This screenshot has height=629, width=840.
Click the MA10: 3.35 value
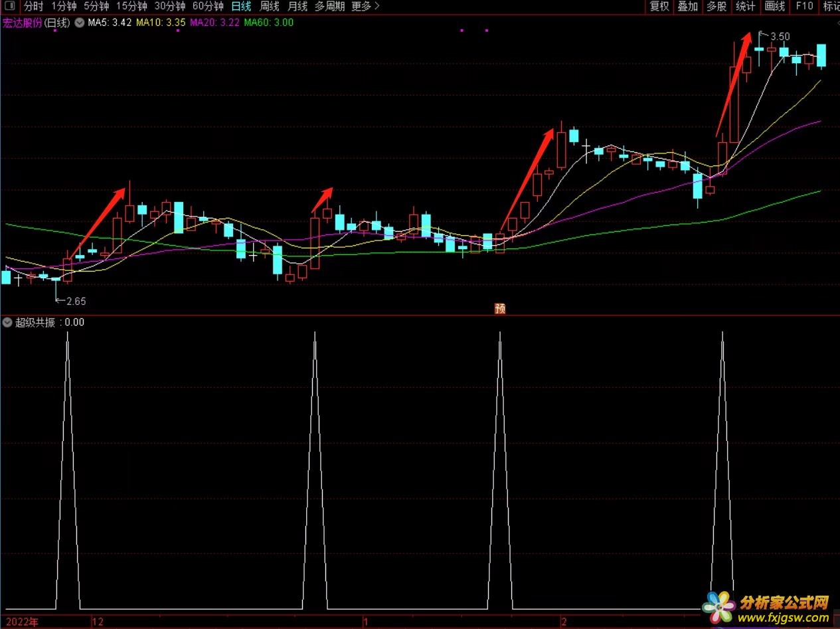point(161,23)
